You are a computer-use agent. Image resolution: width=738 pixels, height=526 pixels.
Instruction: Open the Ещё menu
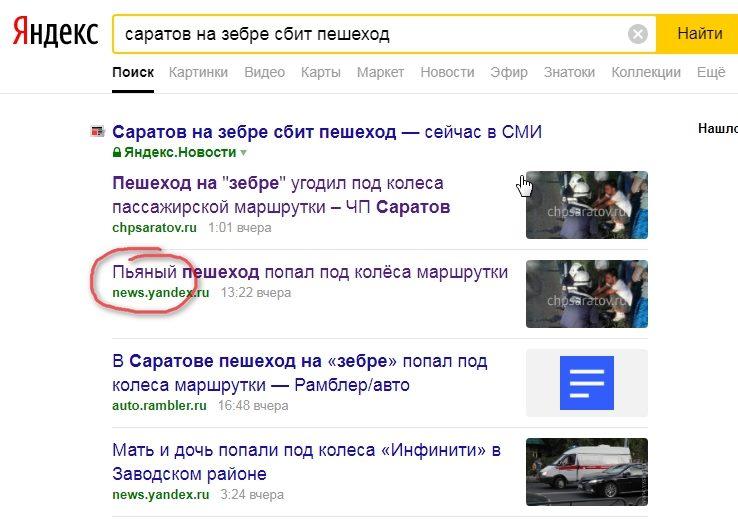tap(711, 72)
